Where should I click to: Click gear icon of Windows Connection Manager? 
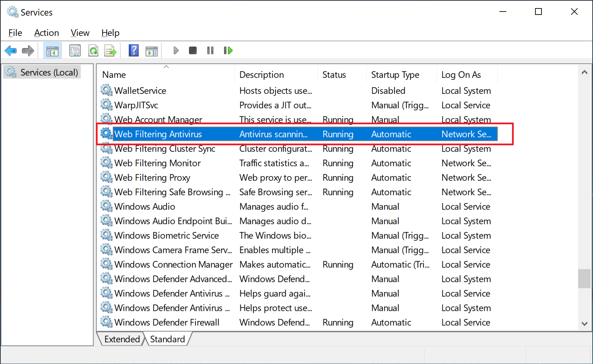pos(106,264)
